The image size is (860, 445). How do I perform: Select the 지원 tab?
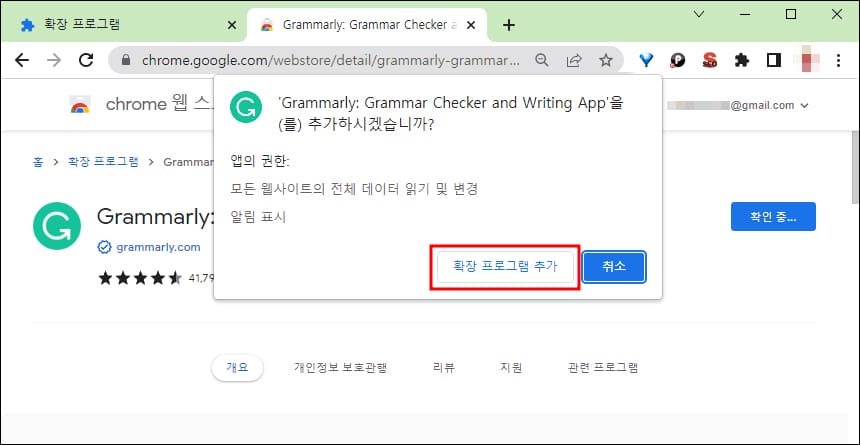pos(511,368)
